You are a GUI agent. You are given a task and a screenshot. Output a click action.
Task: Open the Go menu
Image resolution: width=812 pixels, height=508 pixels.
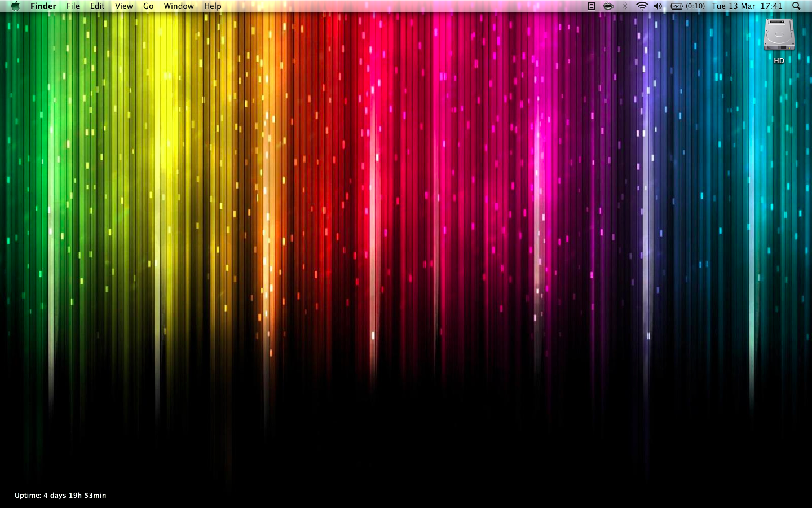(x=148, y=6)
